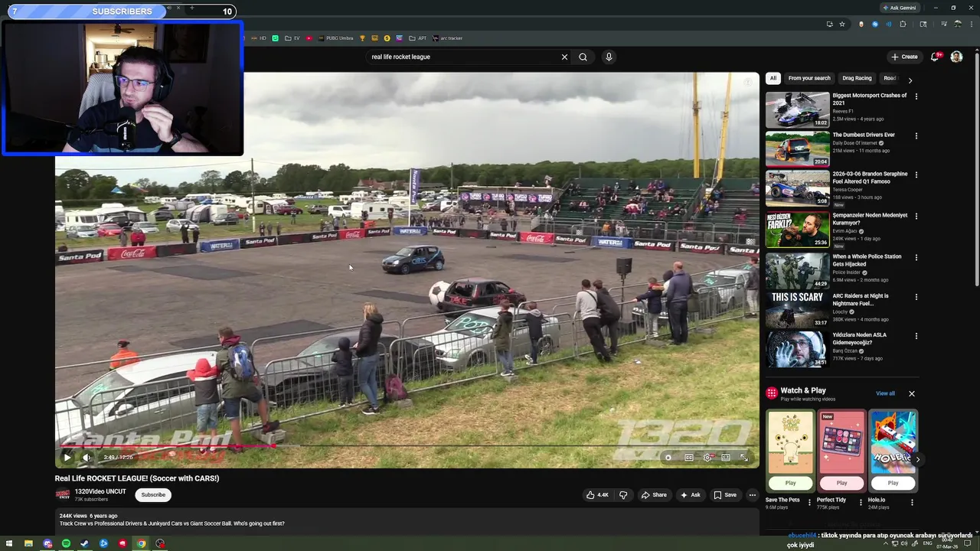Open options for the Şempanzeler video
The height and width of the screenshot is (551, 980).
coord(916,217)
